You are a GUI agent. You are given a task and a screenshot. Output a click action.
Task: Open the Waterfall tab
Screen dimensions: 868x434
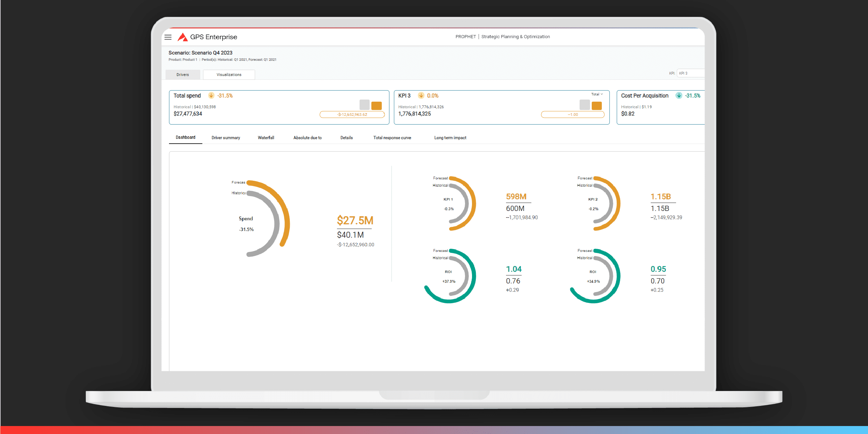(x=266, y=138)
